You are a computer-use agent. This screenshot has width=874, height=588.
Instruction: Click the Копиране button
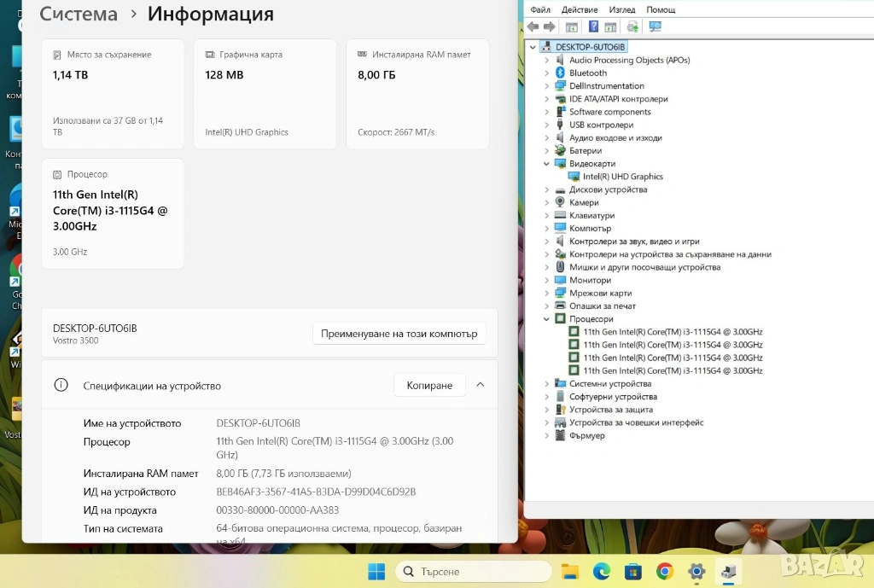pyautogui.click(x=429, y=386)
